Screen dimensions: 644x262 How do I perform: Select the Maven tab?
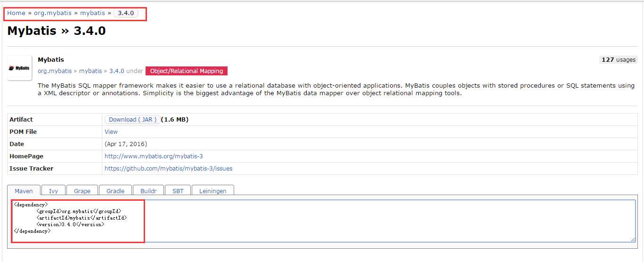(24, 191)
